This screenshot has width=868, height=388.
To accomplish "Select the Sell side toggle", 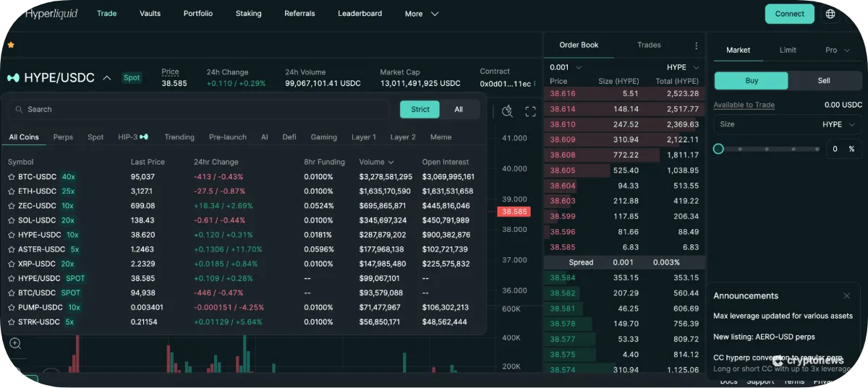I will pos(823,81).
